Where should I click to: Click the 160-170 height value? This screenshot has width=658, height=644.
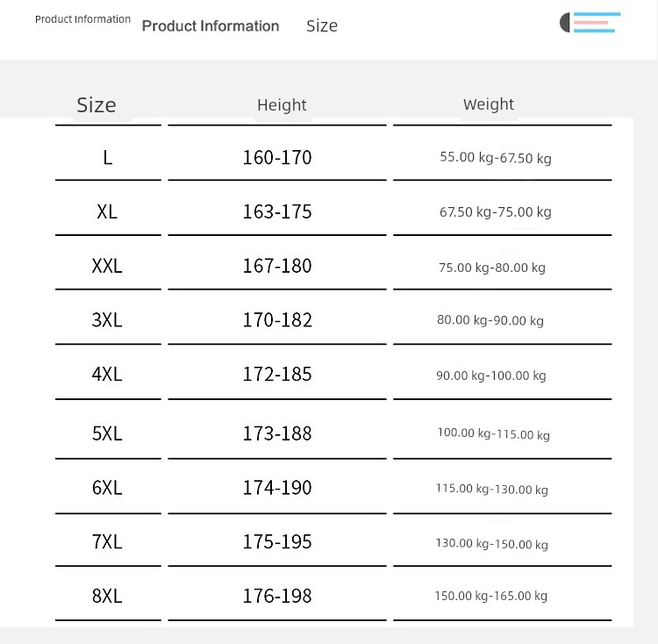(x=277, y=158)
